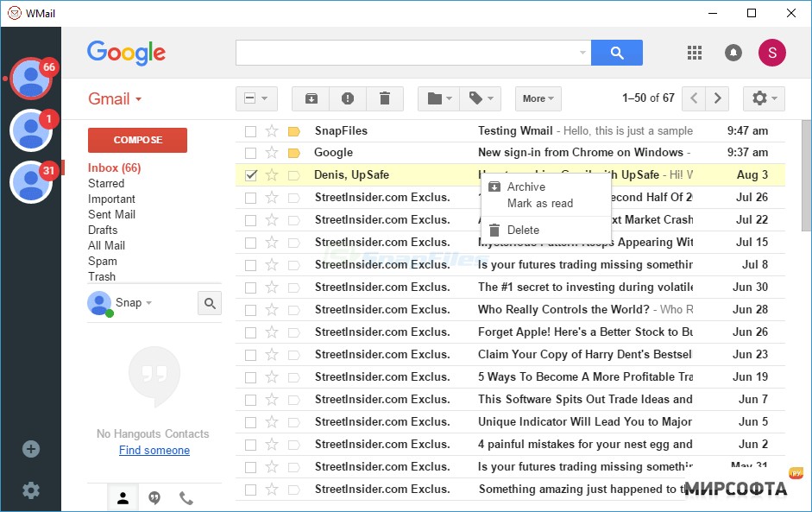812x512 pixels.
Task: Search for people in Hangouts magnifier
Action: [x=210, y=303]
